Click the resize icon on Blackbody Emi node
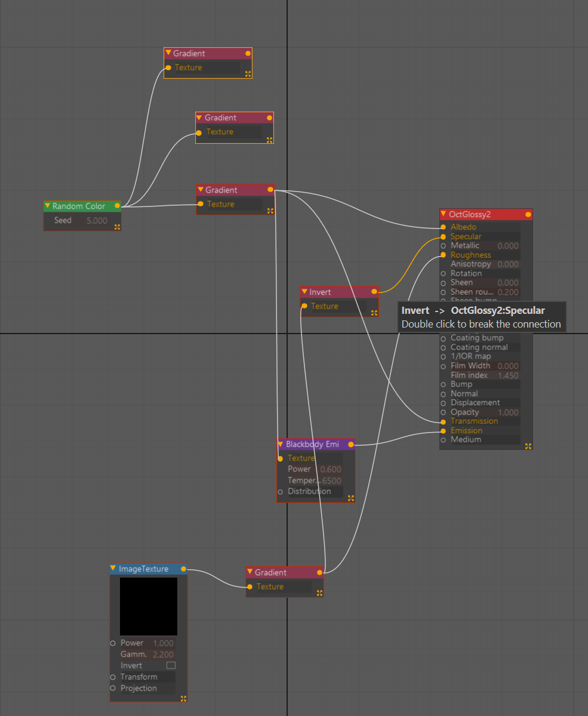This screenshot has height=716, width=588. tap(351, 498)
